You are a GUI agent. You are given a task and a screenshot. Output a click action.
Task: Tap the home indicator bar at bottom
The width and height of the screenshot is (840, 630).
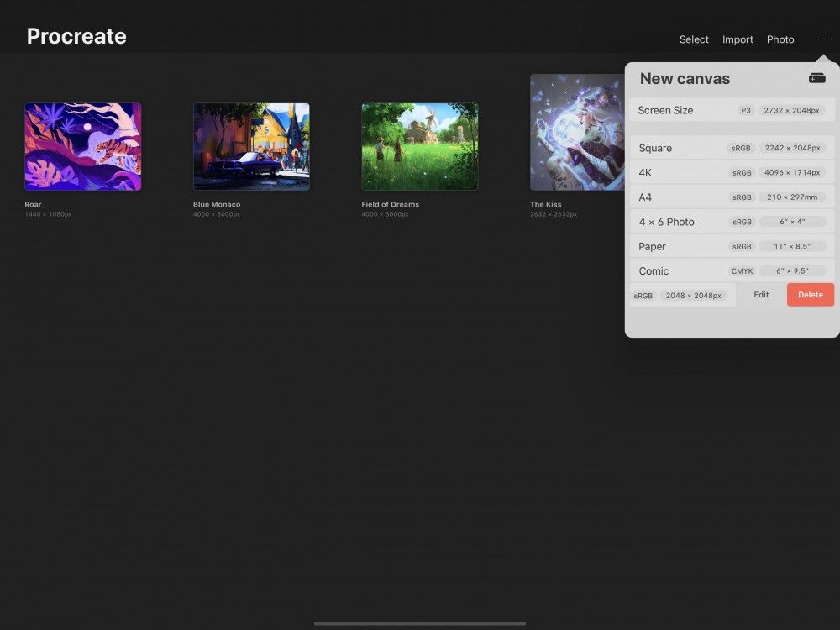tap(419, 623)
